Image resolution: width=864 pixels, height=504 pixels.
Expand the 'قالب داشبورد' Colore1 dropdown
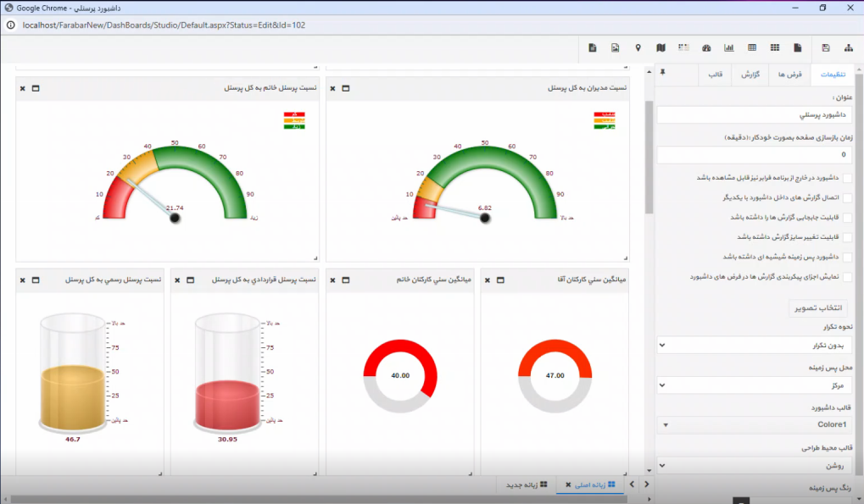coord(754,425)
